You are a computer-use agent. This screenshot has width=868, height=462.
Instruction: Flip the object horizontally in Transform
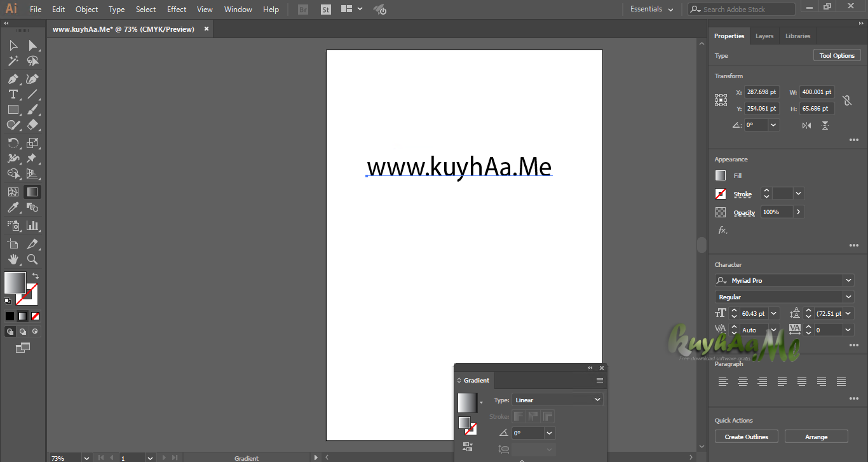[806, 125]
